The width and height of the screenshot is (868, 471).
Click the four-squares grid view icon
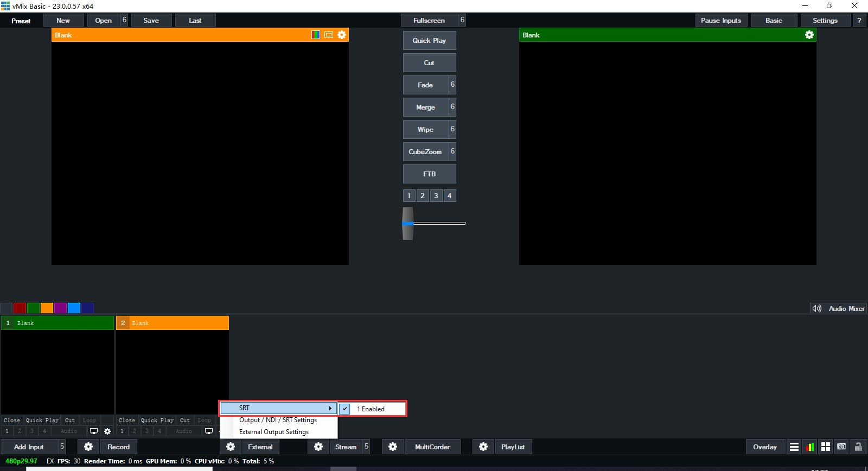coord(826,447)
